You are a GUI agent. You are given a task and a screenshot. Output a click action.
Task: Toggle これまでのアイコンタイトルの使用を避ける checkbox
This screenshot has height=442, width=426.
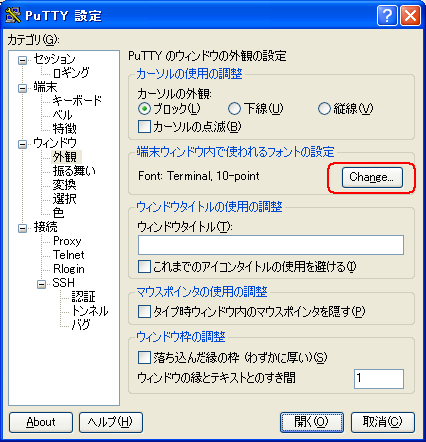pos(144,267)
